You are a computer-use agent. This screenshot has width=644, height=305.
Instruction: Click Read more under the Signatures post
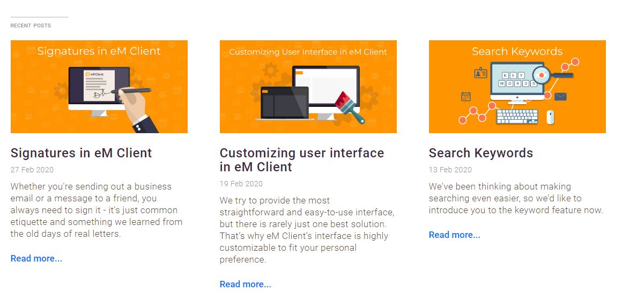coord(36,258)
